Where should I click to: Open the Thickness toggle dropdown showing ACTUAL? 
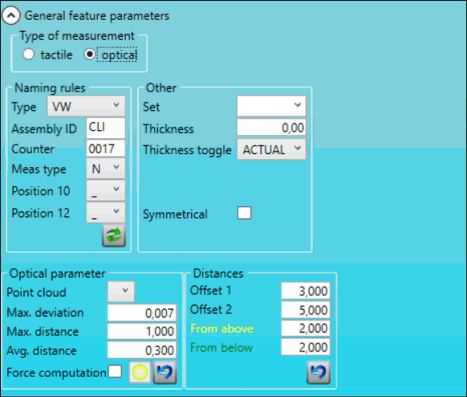pyautogui.click(x=271, y=149)
